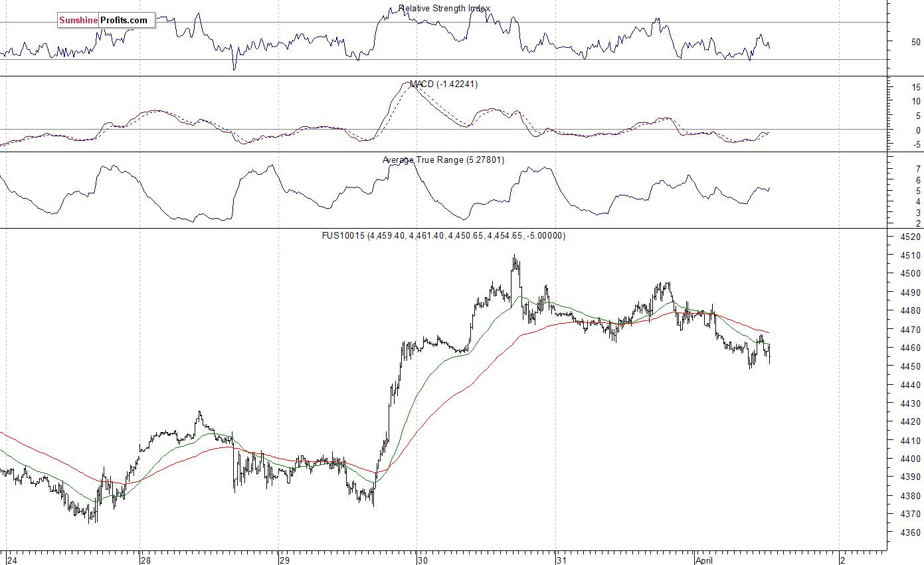Click the 29 date label on x-axis
This screenshot has height=565, width=924.
286,560
